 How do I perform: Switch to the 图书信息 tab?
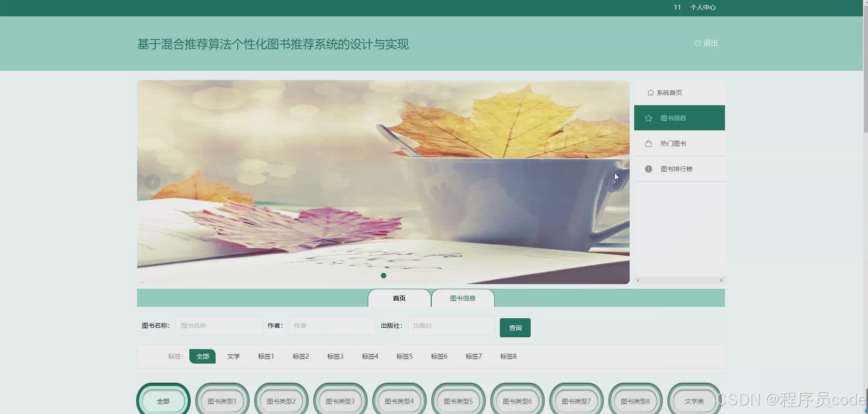[x=463, y=298]
